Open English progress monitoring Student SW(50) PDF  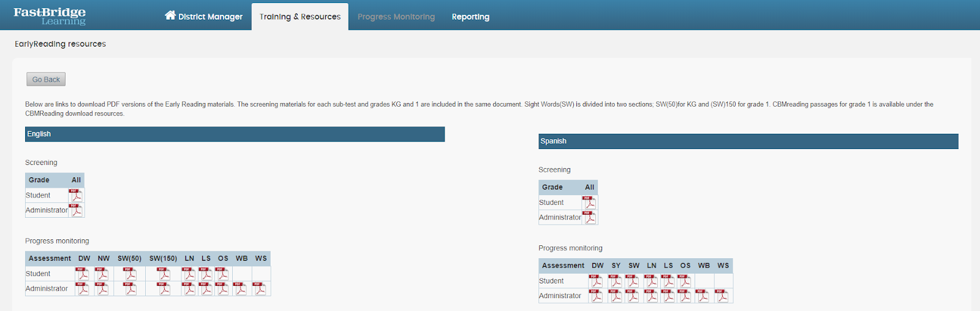click(129, 274)
